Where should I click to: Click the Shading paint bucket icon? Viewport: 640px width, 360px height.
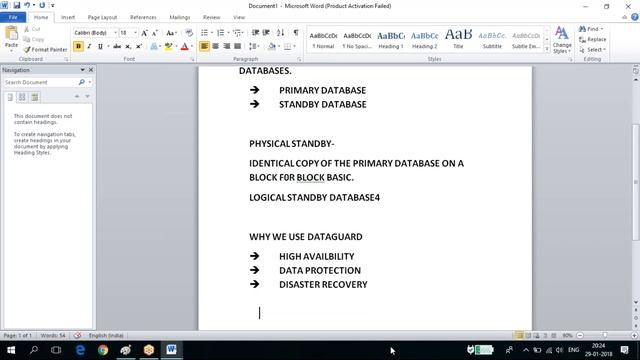271,46
